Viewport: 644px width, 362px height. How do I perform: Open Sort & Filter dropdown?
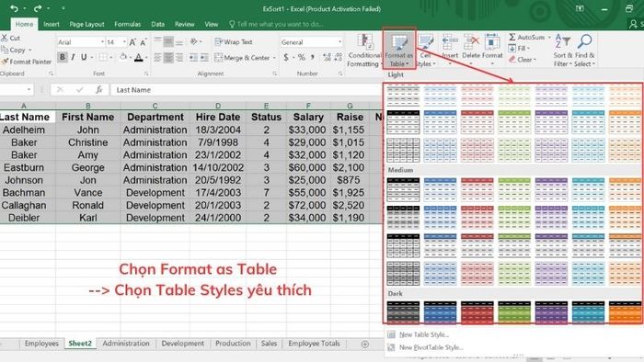(x=562, y=50)
